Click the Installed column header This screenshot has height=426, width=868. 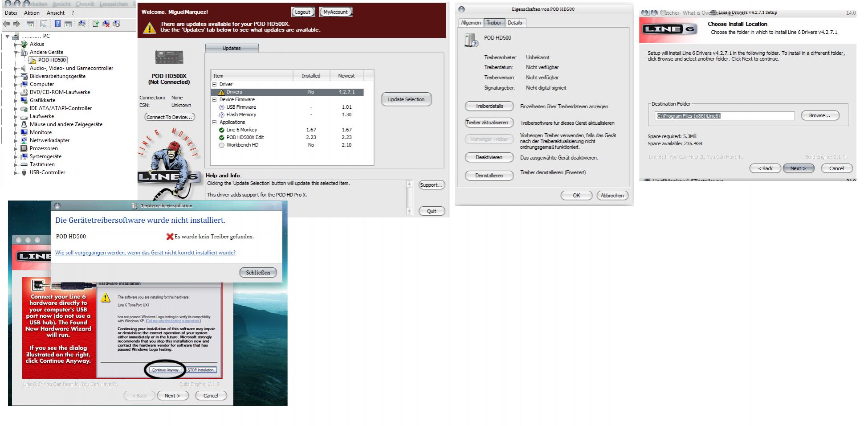(x=311, y=76)
